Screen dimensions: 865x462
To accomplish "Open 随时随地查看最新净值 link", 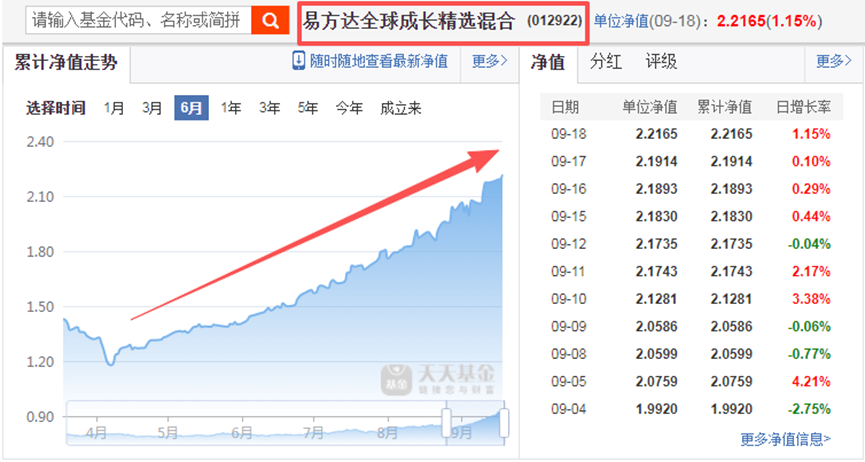I will (378, 61).
